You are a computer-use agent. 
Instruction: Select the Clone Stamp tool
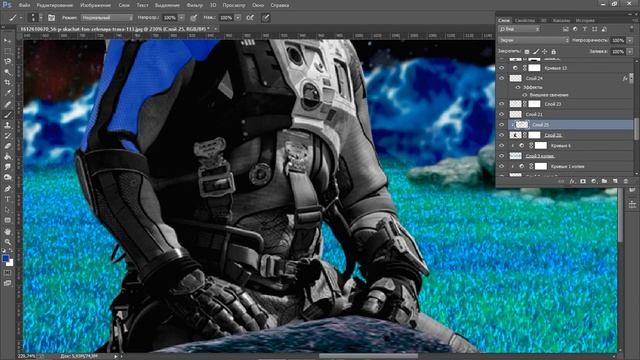(x=7, y=125)
